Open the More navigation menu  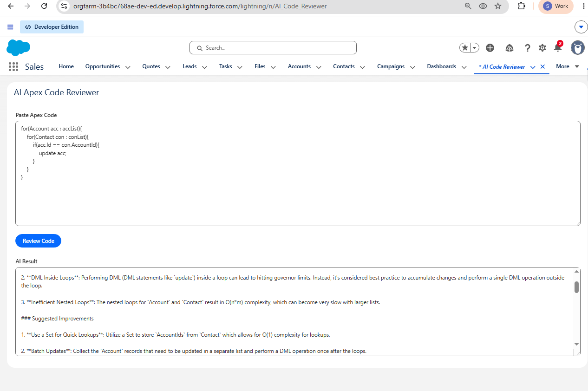pyautogui.click(x=568, y=66)
